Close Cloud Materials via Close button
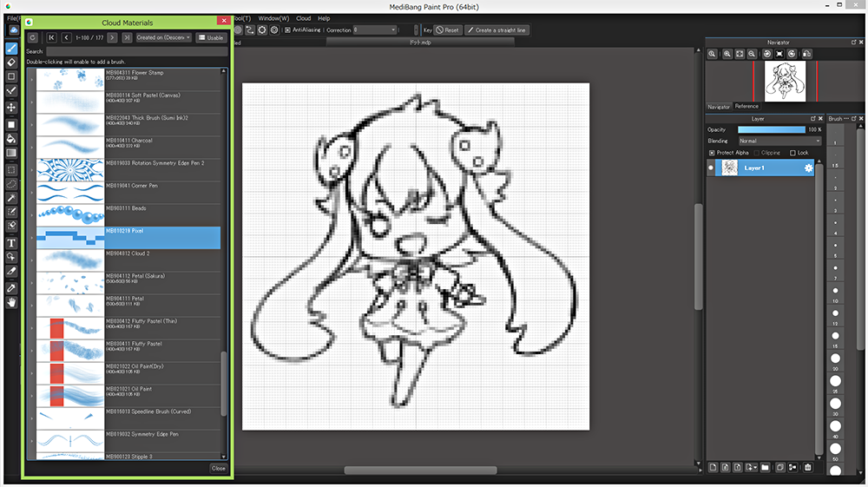Viewport: 868px width, 487px height. click(219, 468)
